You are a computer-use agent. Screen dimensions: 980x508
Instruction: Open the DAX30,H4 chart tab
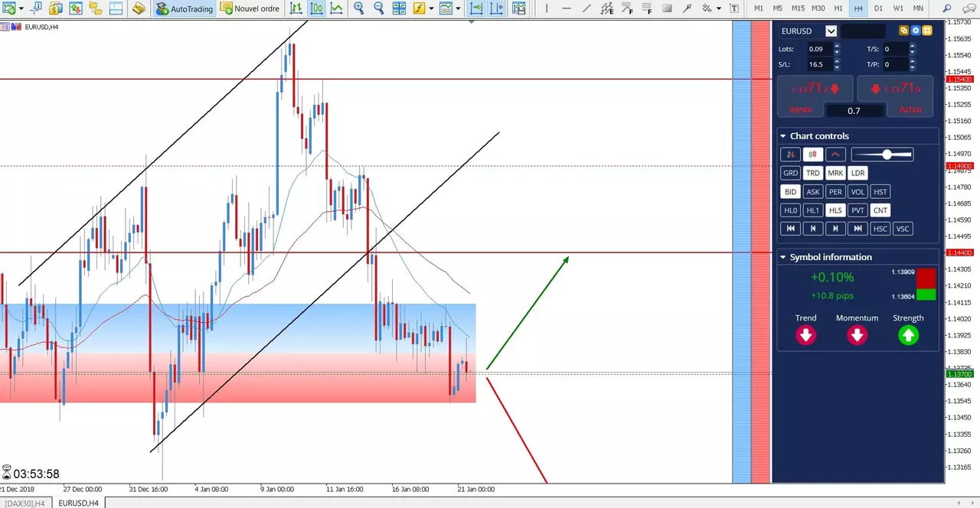pyautogui.click(x=24, y=503)
